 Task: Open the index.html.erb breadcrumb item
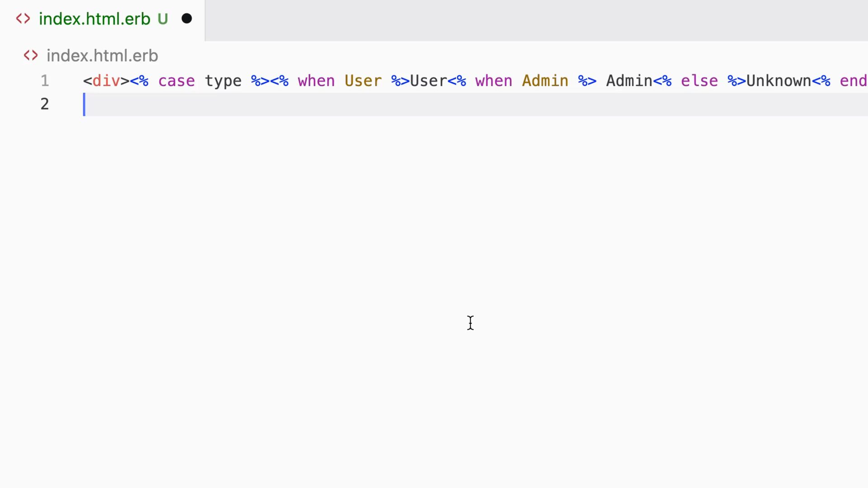coord(102,56)
